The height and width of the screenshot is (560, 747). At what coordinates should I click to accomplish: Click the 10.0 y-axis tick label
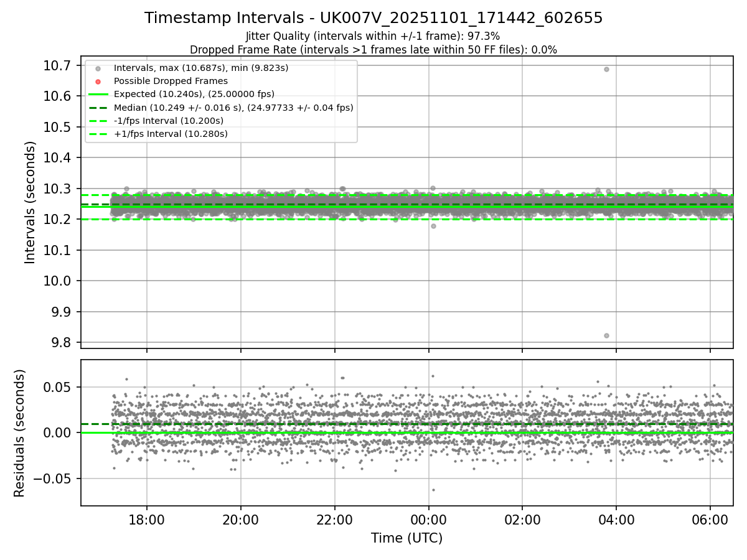point(57,281)
